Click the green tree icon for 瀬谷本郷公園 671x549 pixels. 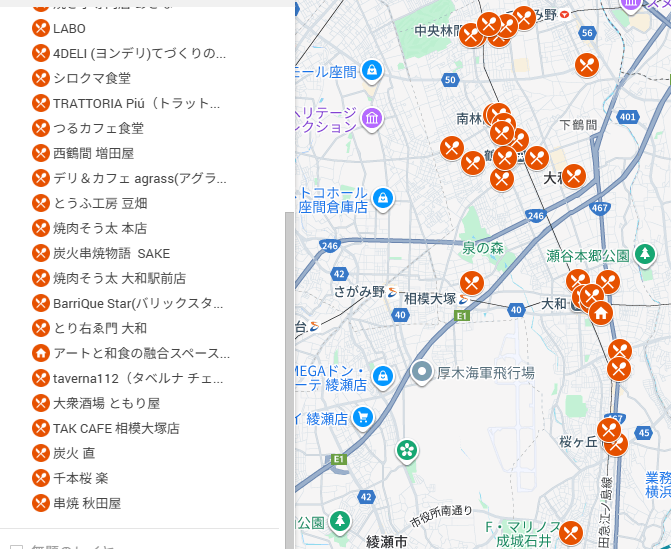(x=645, y=255)
